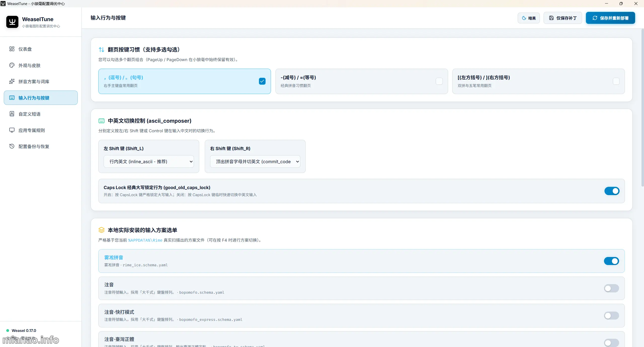Uncheck the comma/period paging checkbox
The image size is (644, 347).
pyautogui.click(x=262, y=81)
